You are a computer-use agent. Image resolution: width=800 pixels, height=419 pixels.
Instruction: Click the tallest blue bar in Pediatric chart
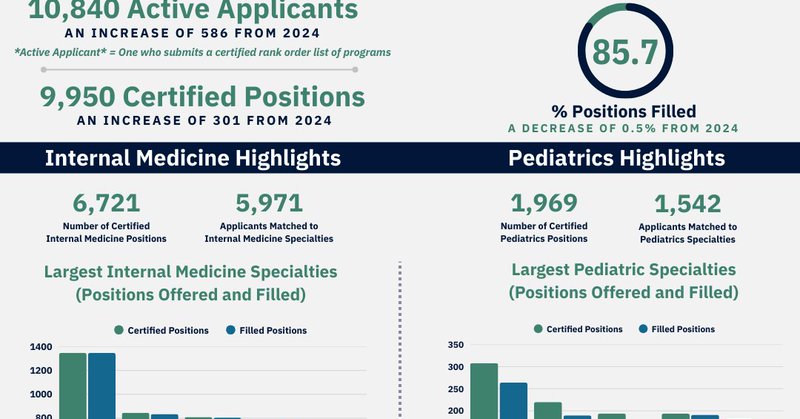514,401
